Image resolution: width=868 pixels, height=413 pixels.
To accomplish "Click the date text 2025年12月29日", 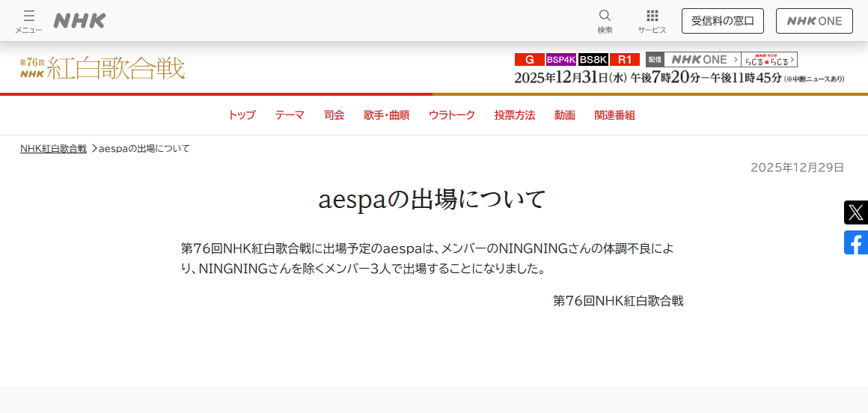I will point(797,167).
